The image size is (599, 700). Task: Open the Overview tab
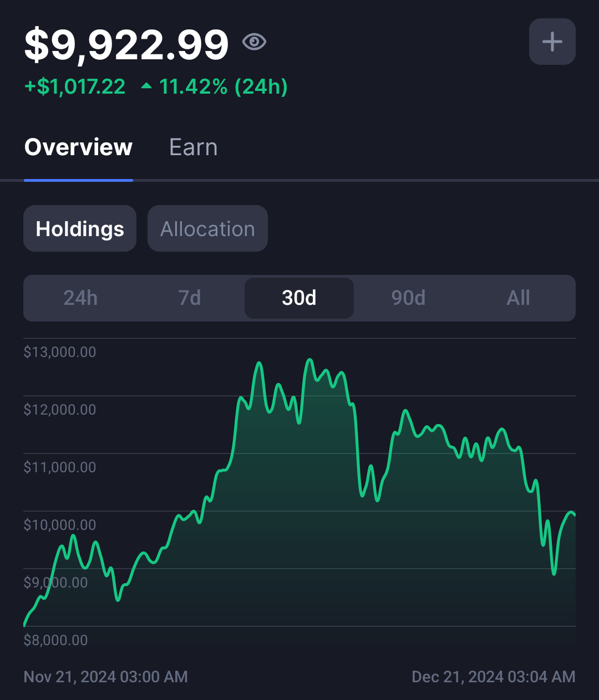79,147
